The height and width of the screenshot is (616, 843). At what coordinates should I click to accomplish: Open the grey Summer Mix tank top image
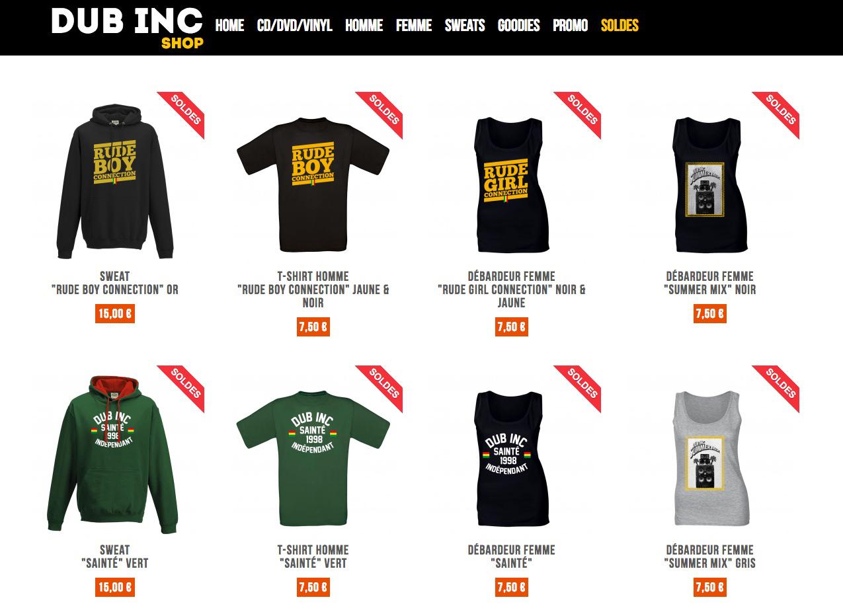709,458
